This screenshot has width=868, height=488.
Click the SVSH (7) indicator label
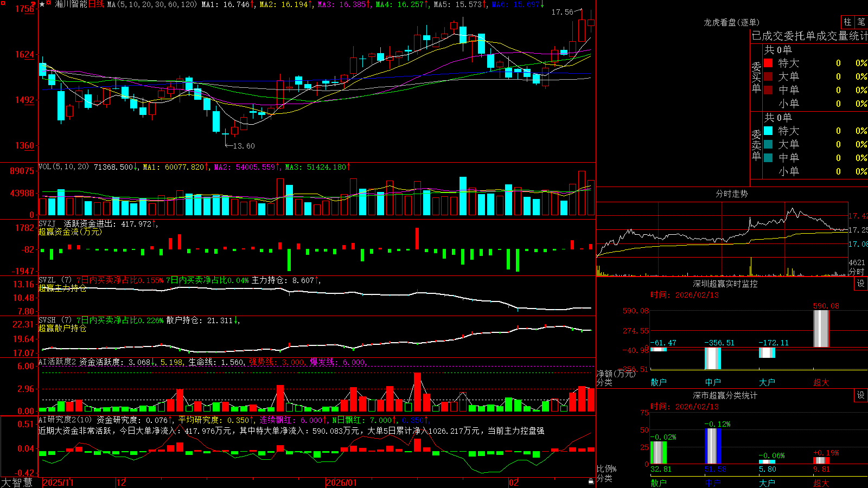(x=55, y=320)
